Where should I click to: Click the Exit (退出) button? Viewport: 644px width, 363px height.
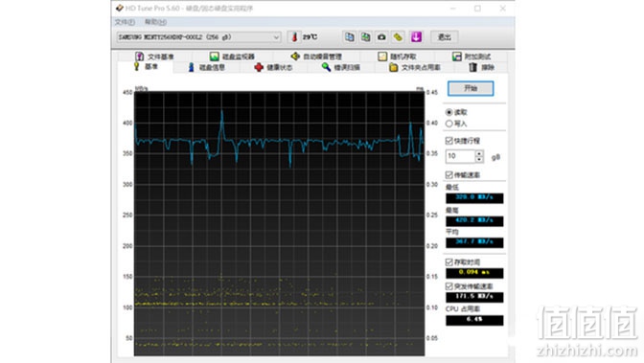click(445, 37)
